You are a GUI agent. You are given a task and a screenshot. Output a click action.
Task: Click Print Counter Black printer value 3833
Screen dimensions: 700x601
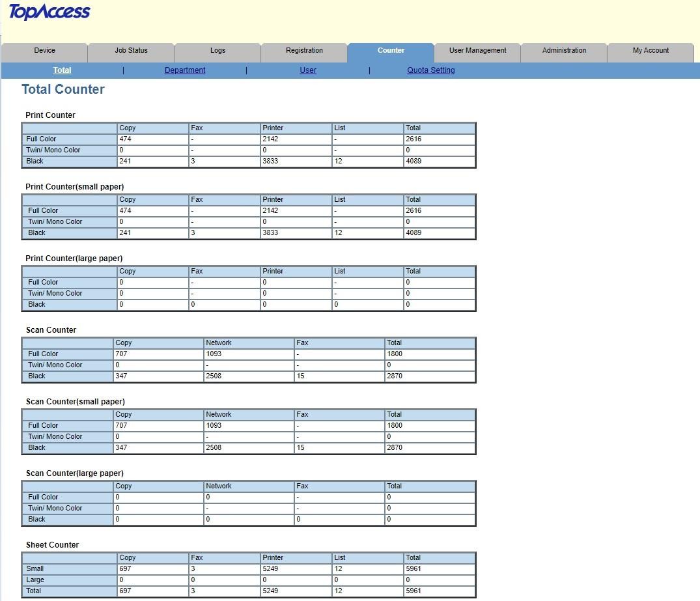pos(296,161)
